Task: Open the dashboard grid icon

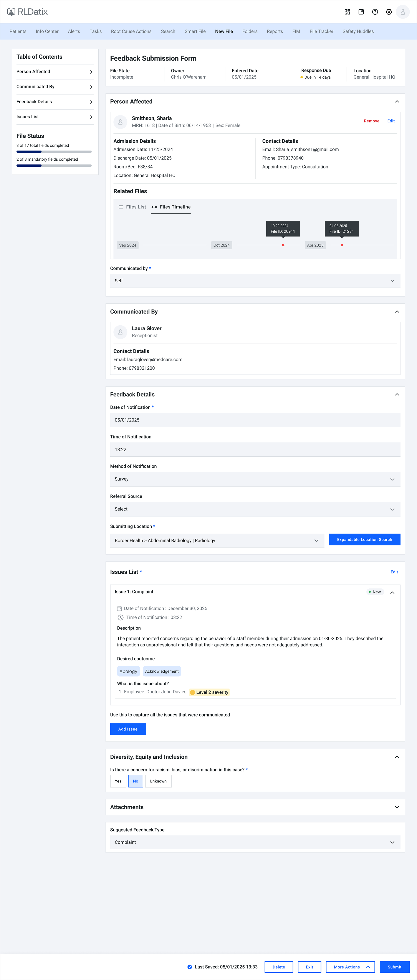Action: tap(347, 12)
